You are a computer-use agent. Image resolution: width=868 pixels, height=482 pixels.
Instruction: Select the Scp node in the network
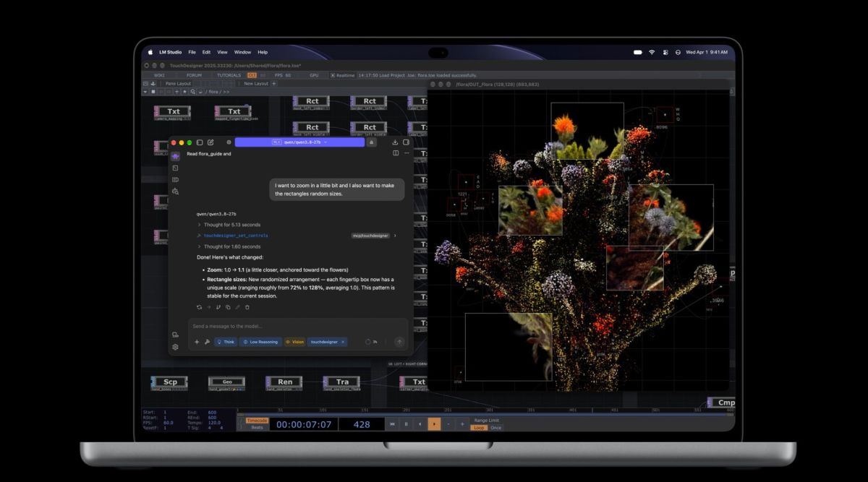tap(170, 382)
